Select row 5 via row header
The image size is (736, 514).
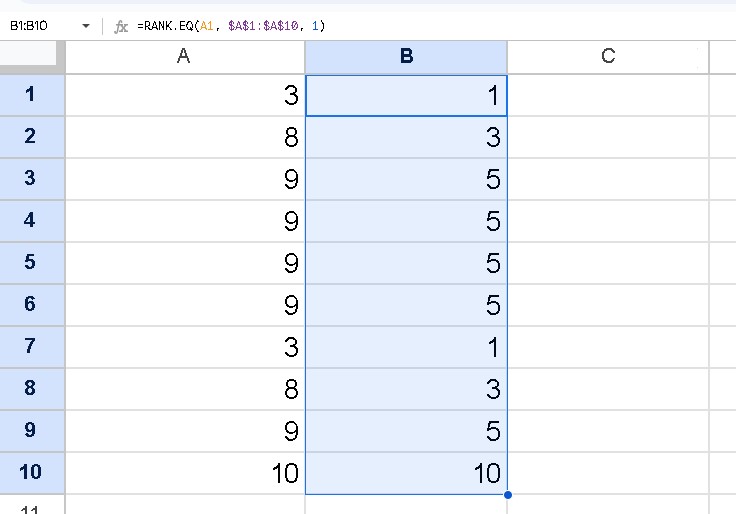point(31,263)
